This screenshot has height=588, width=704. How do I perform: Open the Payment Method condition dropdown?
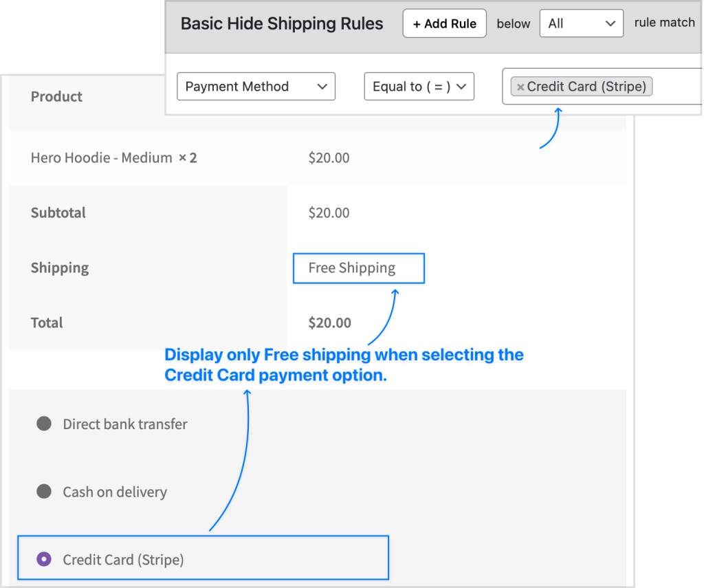(256, 86)
